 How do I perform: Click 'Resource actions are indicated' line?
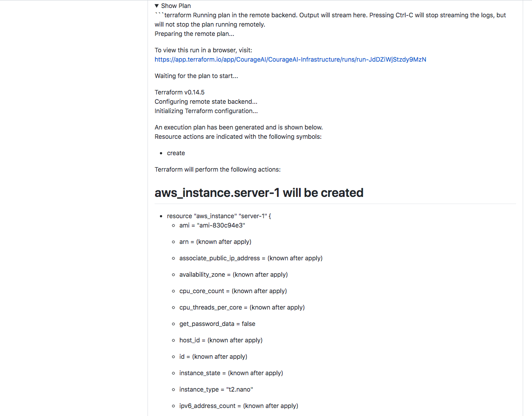tap(238, 137)
